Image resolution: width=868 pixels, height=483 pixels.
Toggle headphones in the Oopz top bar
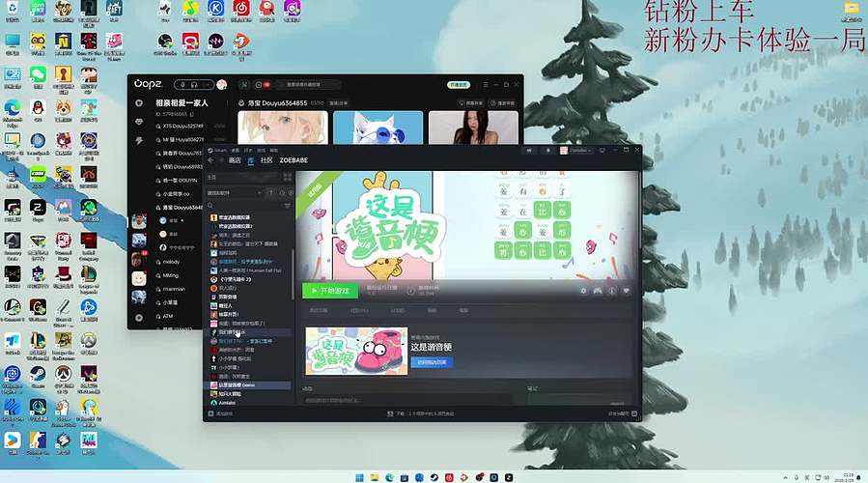(194, 85)
